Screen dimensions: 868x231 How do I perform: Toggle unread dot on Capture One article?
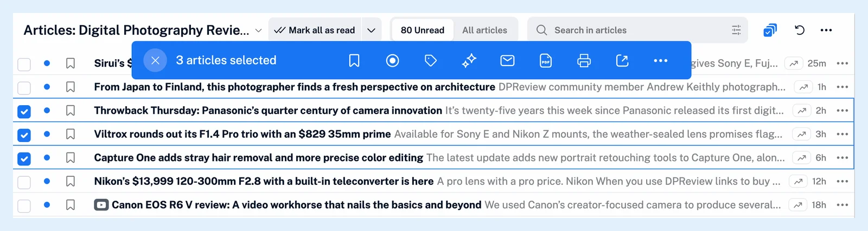(47, 158)
